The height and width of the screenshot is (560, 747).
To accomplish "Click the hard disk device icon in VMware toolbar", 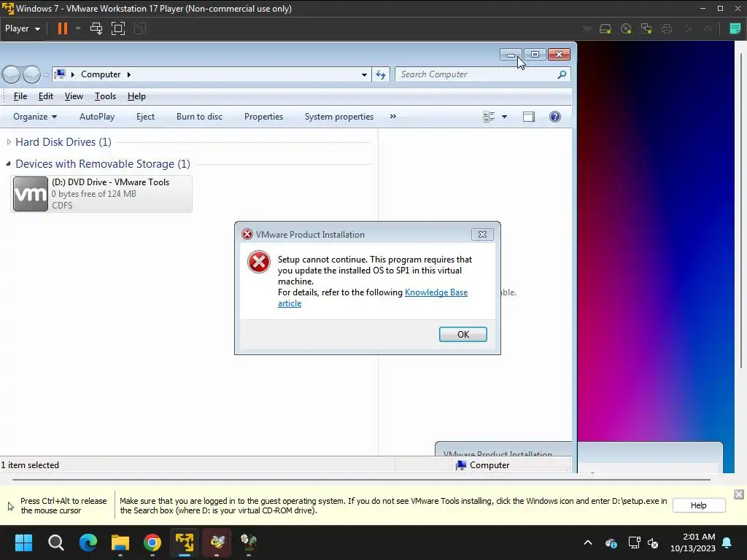I will [605, 28].
